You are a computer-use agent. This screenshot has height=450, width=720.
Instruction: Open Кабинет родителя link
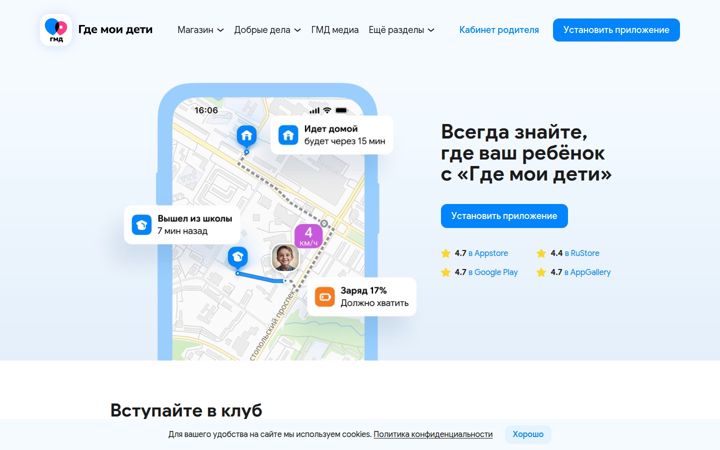click(x=499, y=30)
